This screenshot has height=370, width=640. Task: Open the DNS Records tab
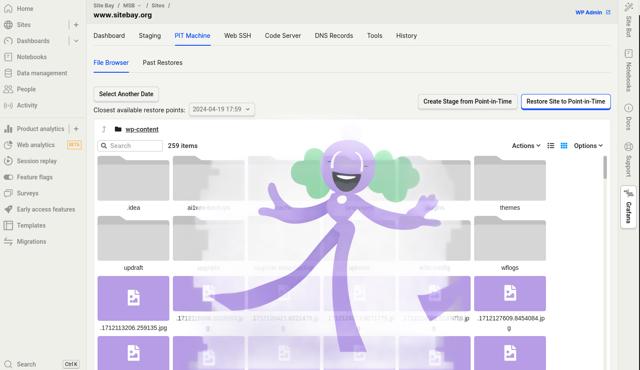pyautogui.click(x=333, y=36)
